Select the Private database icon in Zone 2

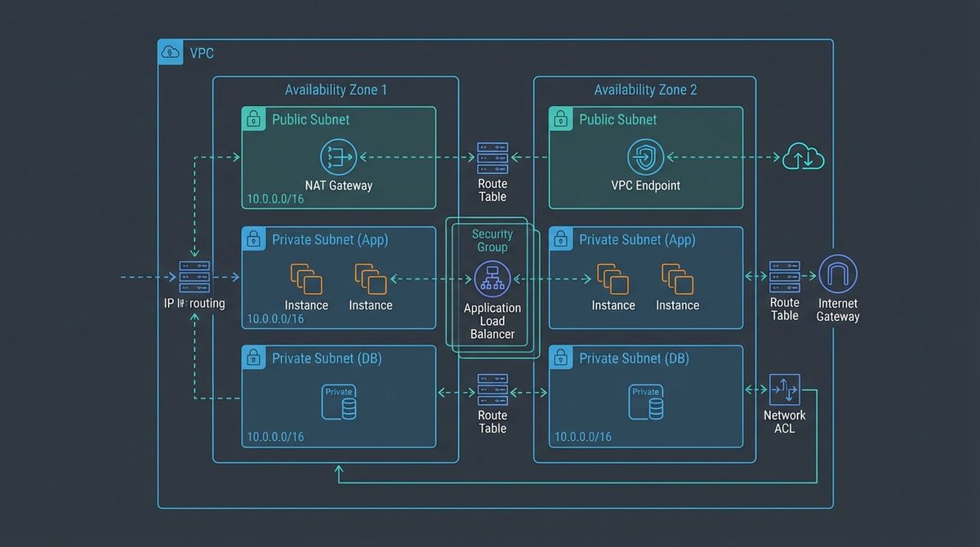(x=646, y=402)
